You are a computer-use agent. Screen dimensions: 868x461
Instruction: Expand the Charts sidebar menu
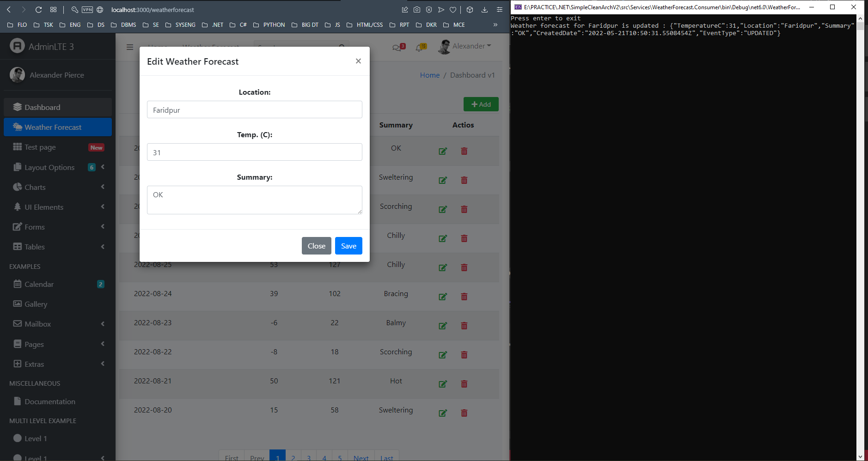click(x=58, y=187)
